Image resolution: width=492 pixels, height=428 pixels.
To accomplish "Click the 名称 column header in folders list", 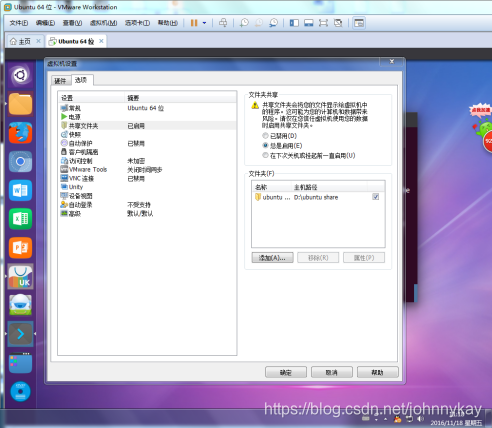I will pyautogui.click(x=272, y=187).
